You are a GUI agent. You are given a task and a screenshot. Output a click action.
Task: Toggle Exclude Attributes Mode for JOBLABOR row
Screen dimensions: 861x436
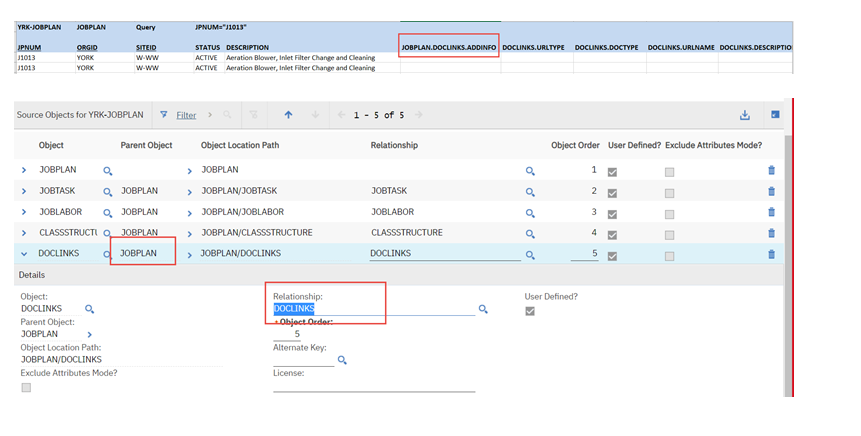[669, 212]
